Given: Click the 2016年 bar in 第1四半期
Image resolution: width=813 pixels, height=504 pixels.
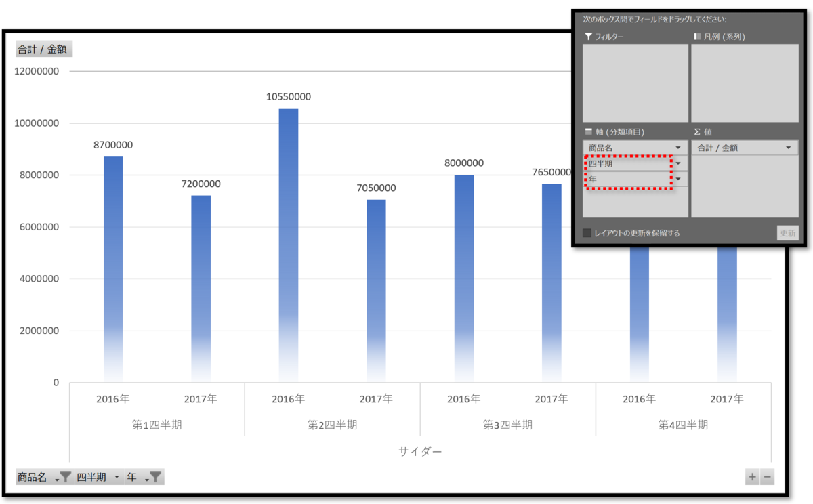Looking at the screenshot, I should (113, 270).
